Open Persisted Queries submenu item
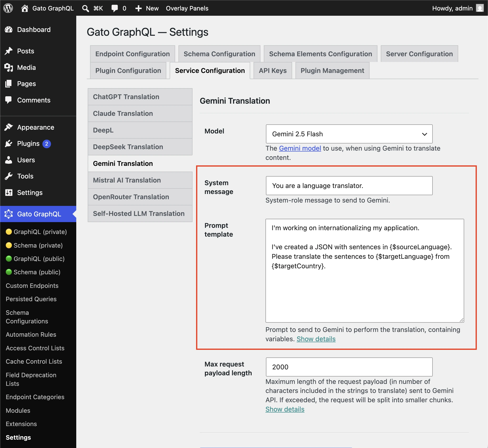The width and height of the screenshot is (488, 448). [31, 299]
